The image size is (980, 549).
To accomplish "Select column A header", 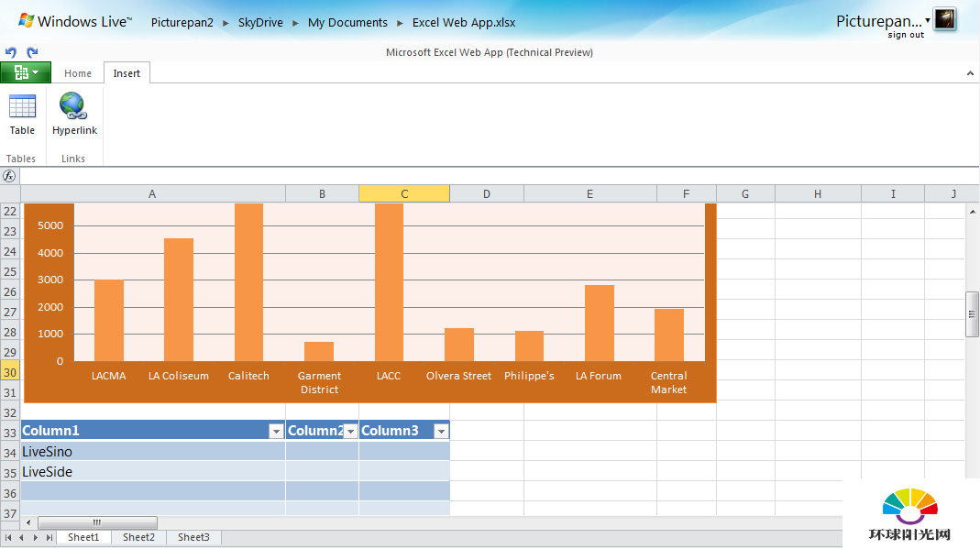I will tap(152, 194).
